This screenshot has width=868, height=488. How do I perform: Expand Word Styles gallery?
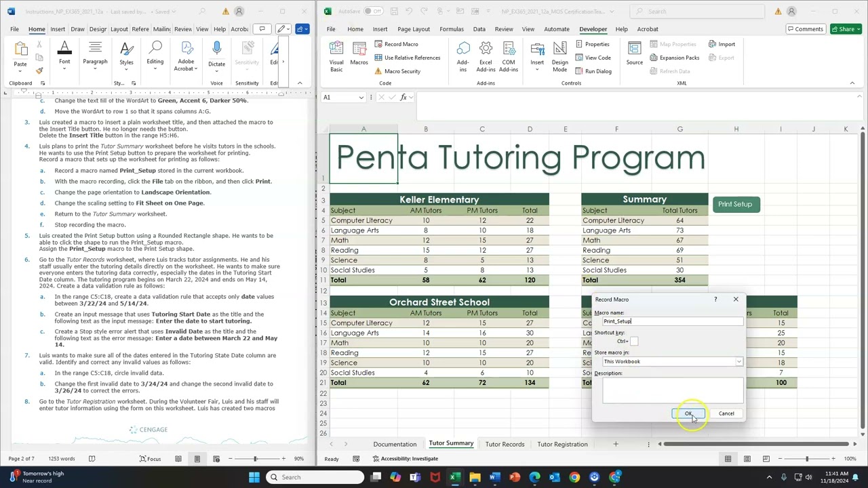click(x=126, y=54)
